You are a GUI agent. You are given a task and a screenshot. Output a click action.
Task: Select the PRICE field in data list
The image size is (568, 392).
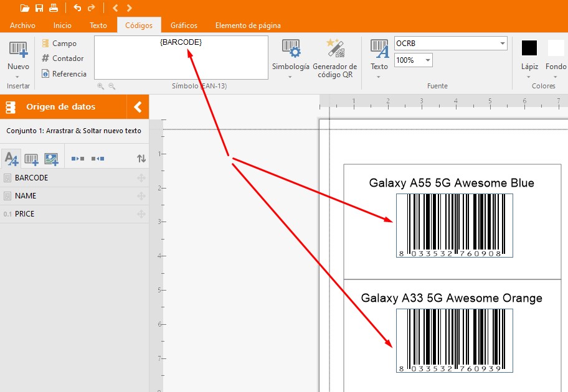25,214
